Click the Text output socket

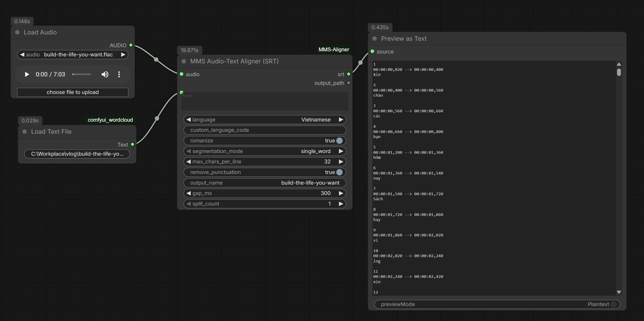pos(133,145)
